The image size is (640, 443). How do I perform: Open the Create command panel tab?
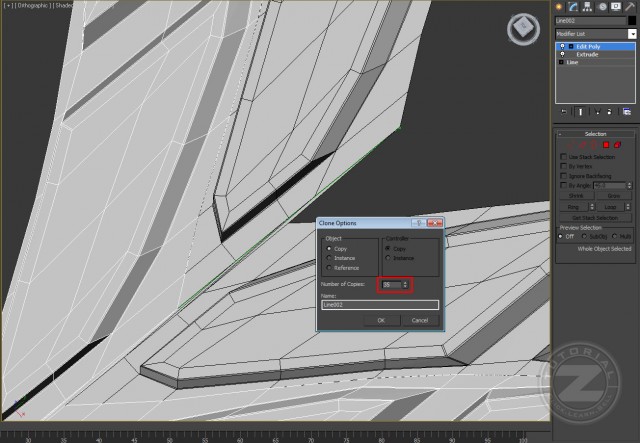click(x=561, y=6)
